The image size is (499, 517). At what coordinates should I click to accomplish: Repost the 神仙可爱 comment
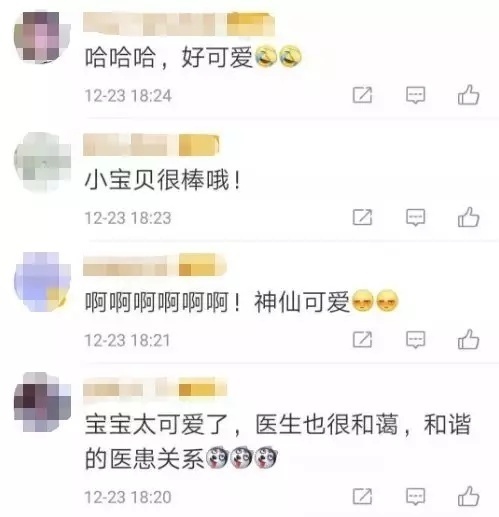(362, 340)
